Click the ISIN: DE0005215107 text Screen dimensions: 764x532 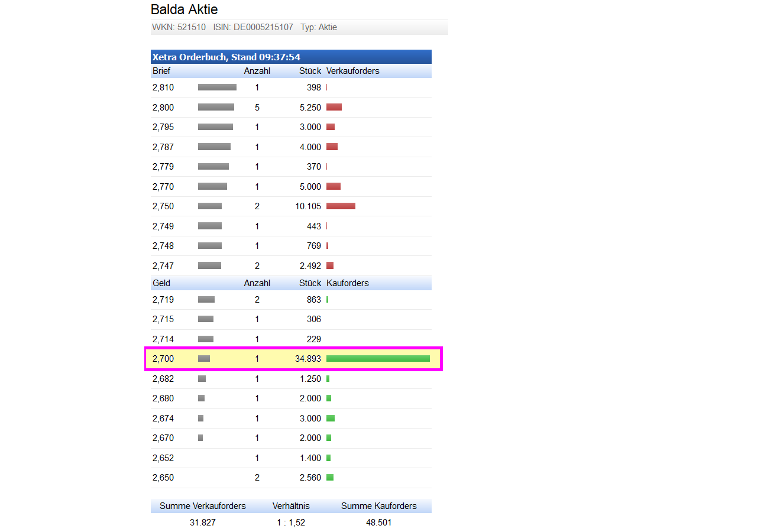click(253, 27)
